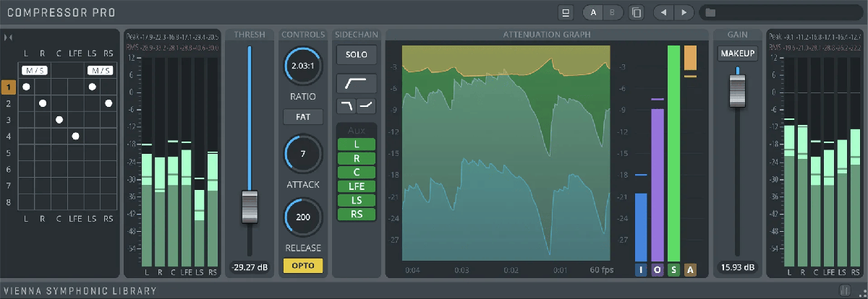Toggle the A graph display button
The image size is (868, 299).
pos(690,270)
